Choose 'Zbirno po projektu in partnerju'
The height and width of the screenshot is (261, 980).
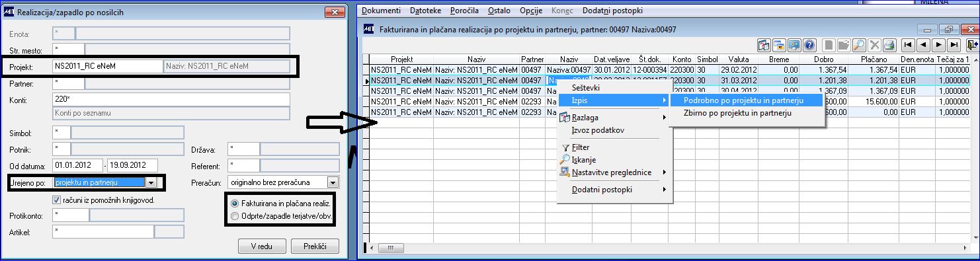click(747, 113)
